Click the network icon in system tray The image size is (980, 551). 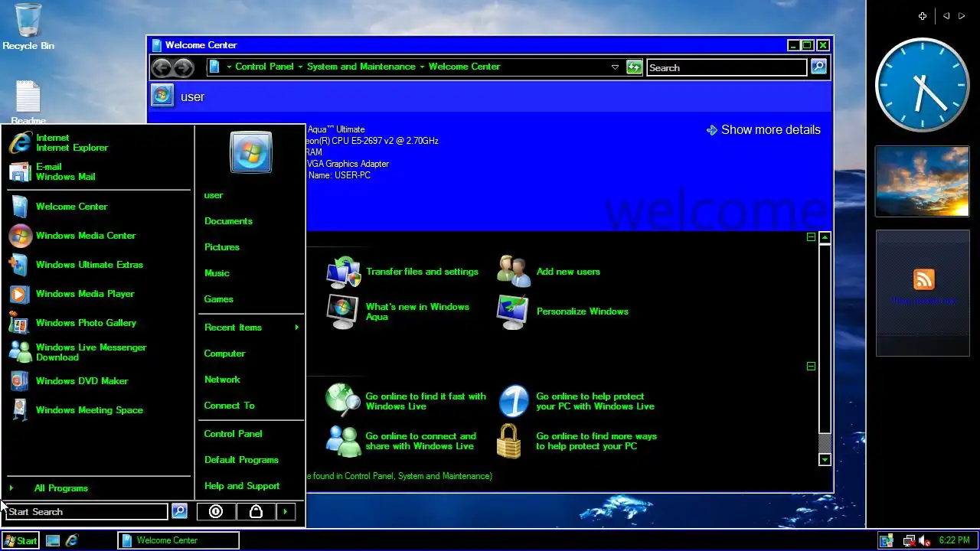tap(909, 540)
